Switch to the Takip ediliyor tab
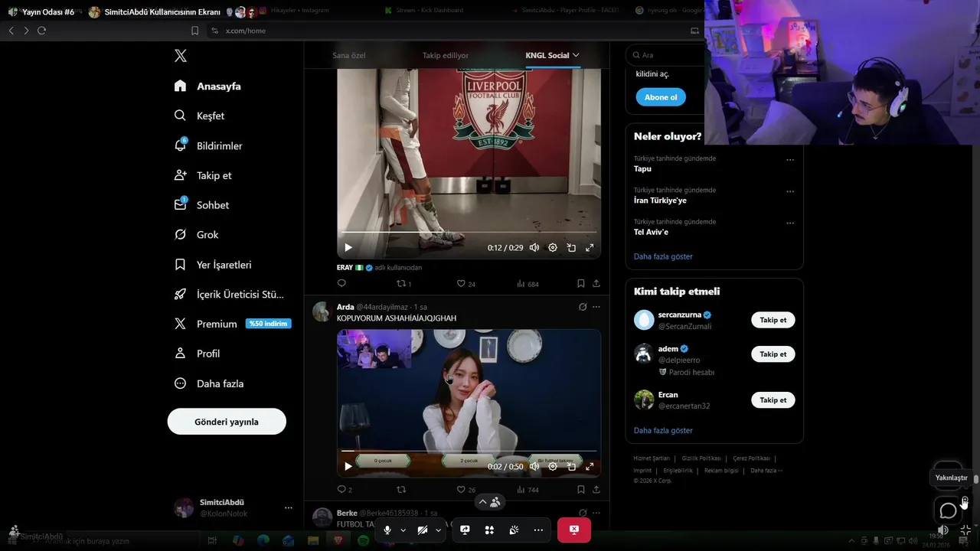 pos(446,55)
